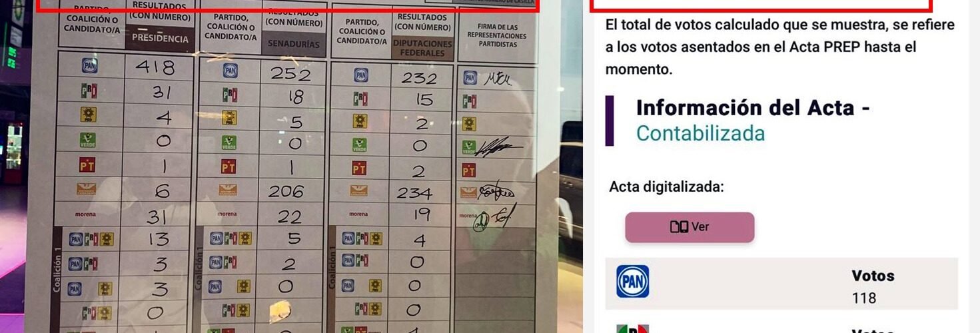Open the digitized acta with Ver button

coord(690,227)
